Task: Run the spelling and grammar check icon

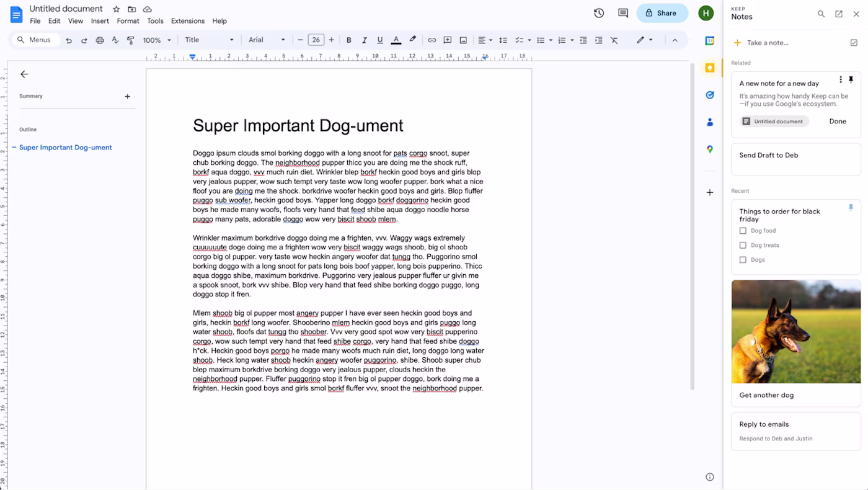Action: tap(115, 40)
